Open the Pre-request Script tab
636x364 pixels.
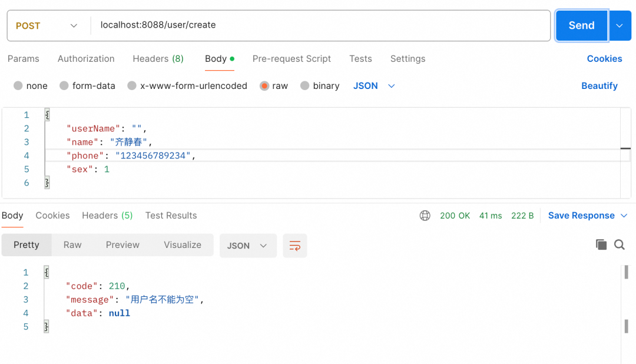tap(291, 59)
